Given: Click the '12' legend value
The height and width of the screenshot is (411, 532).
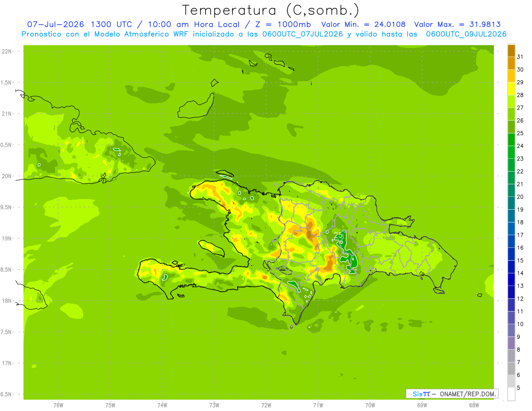Looking at the screenshot, I should point(520,298).
